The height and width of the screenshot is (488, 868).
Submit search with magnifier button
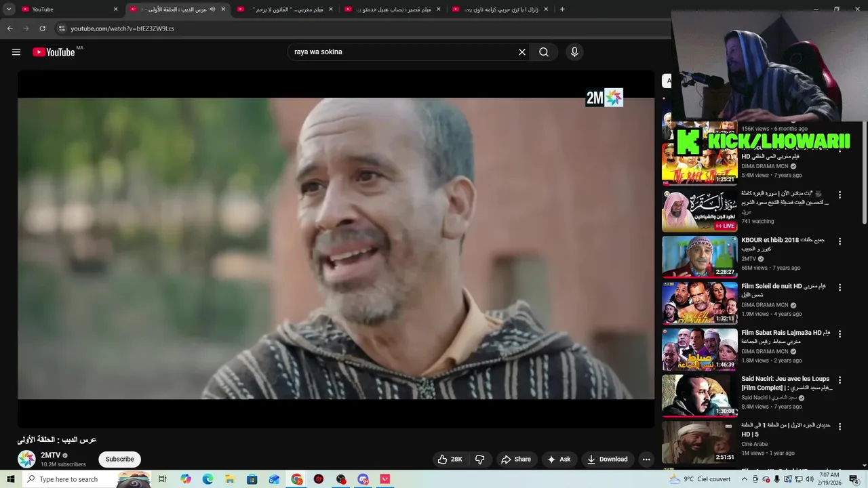(544, 52)
